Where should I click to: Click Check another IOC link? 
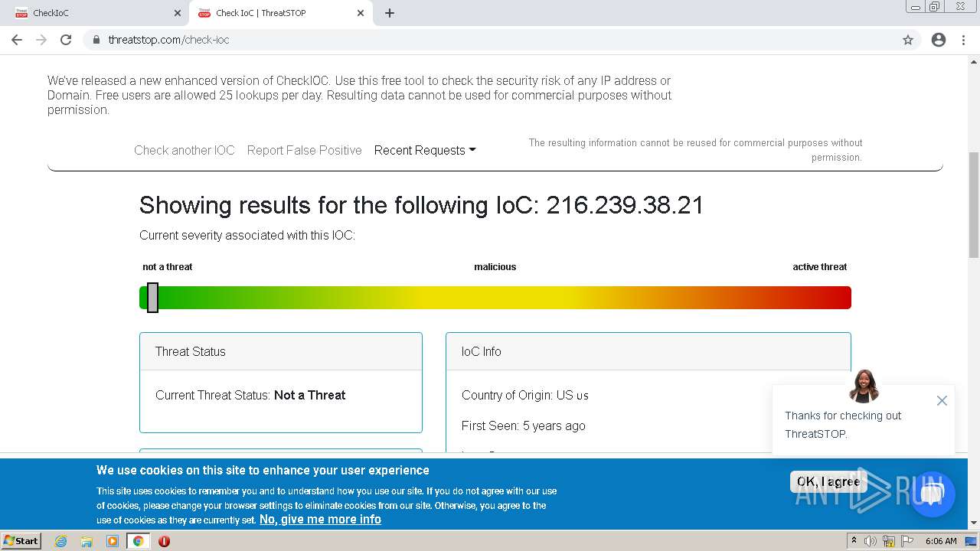pos(185,150)
